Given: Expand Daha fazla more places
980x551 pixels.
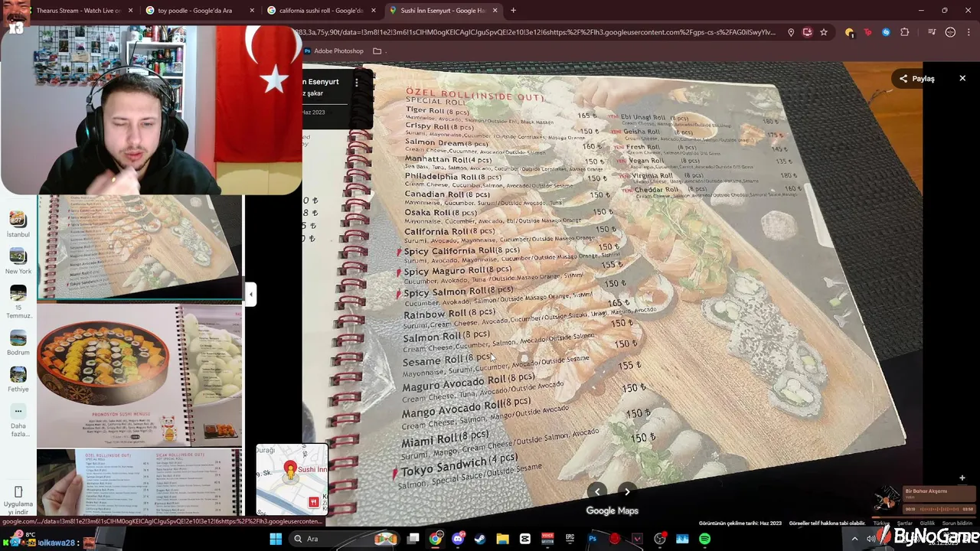Looking at the screenshot, I should click(x=18, y=421).
